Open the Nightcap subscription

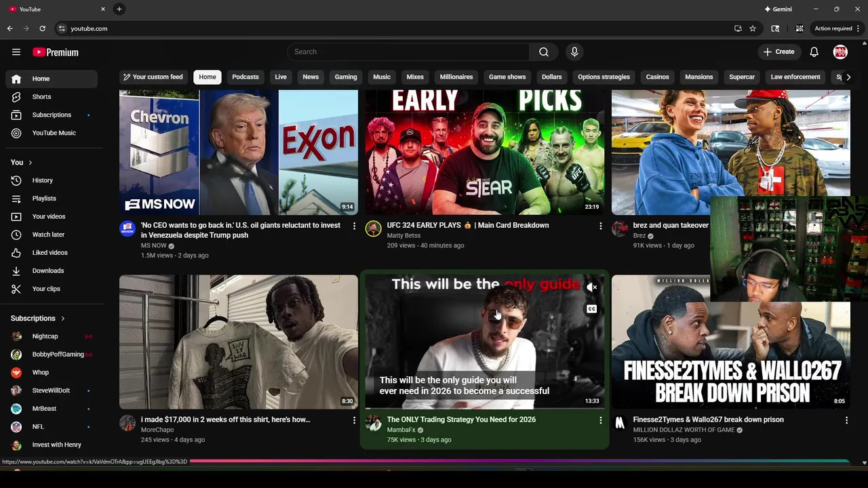coord(52,337)
